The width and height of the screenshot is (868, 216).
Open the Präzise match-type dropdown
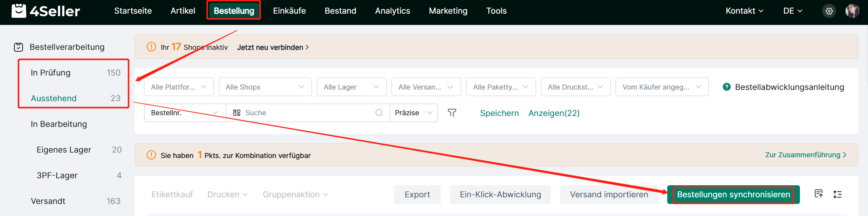pyautogui.click(x=414, y=113)
